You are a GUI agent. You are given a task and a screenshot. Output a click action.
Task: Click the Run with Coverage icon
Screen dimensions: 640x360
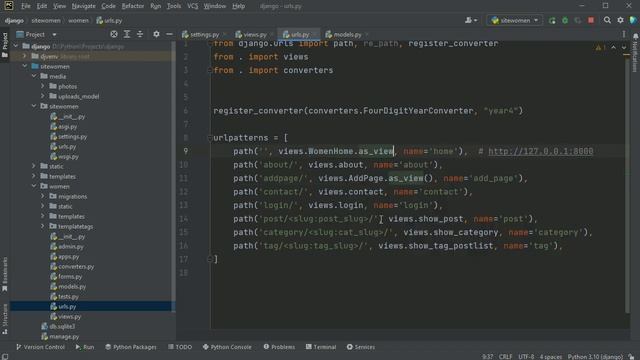tap(578, 20)
